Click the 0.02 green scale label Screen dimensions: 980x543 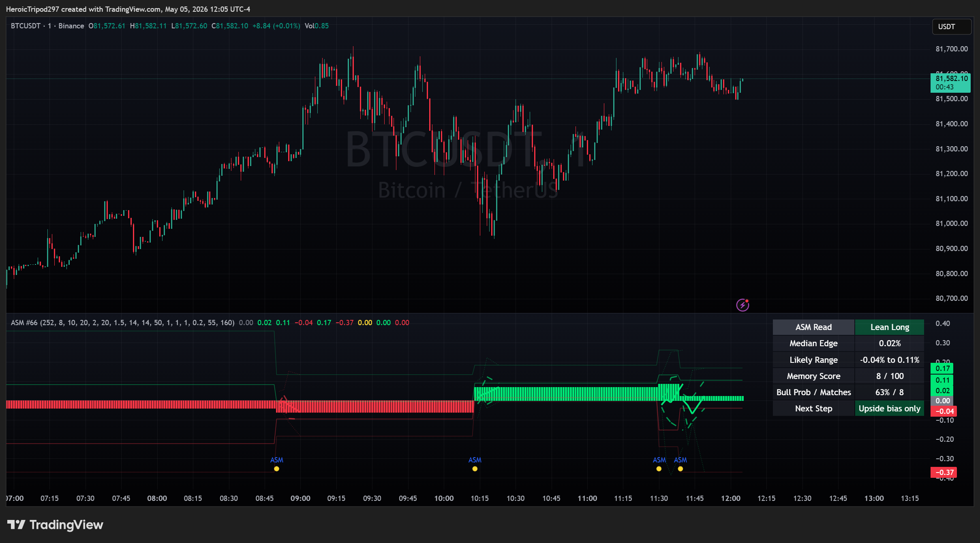point(942,391)
